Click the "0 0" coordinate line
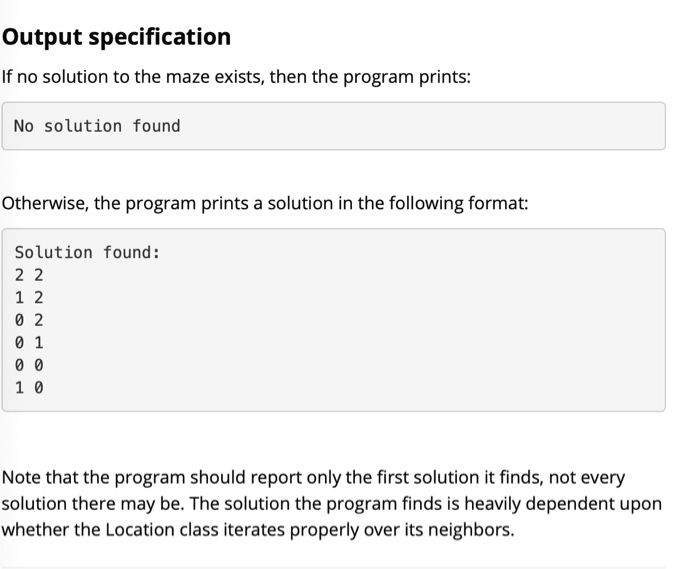This screenshot has height=569, width=700. [29, 365]
